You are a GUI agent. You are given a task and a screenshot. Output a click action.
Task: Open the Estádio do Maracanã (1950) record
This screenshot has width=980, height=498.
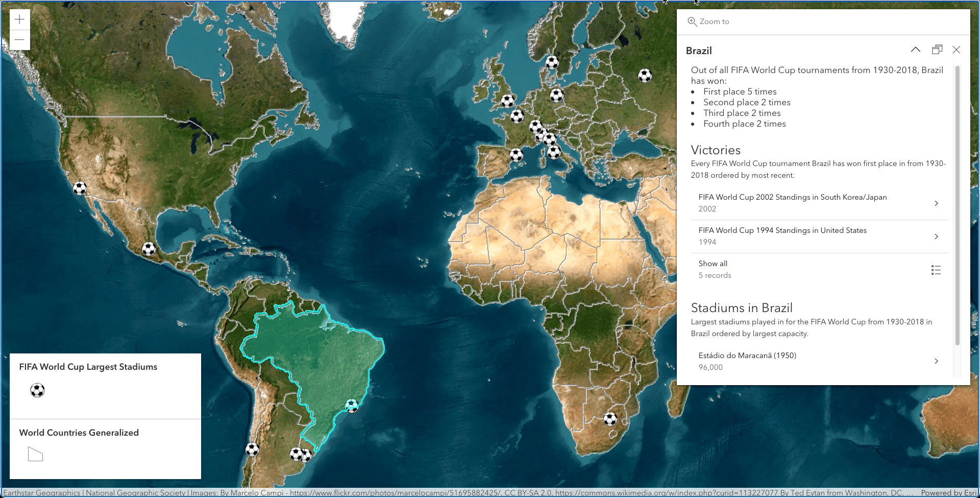820,361
